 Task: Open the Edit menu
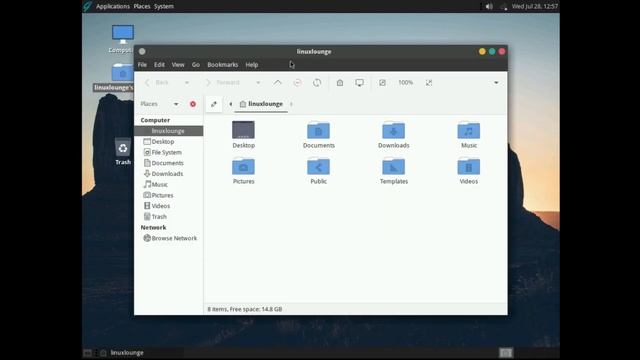(159, 64)
